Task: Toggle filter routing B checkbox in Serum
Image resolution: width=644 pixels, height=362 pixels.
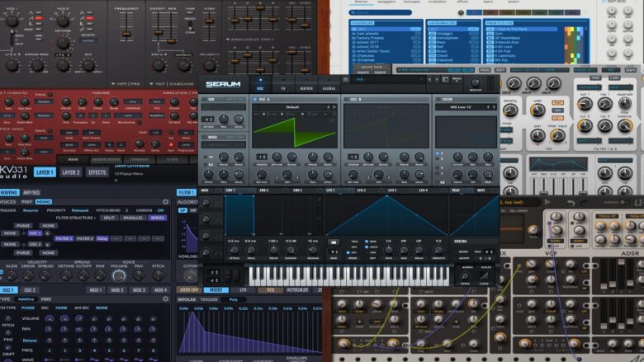Action: 437,159
